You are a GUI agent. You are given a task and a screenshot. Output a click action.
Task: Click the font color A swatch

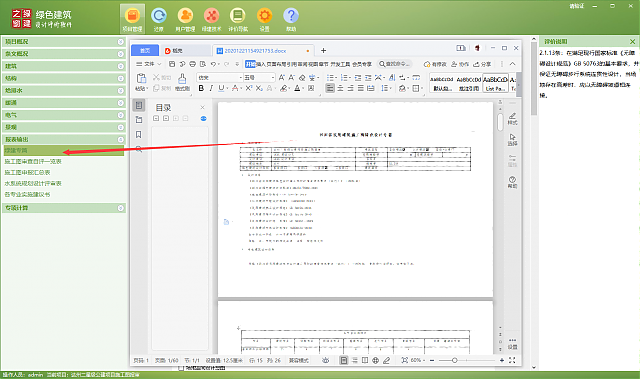coord(297,88)
